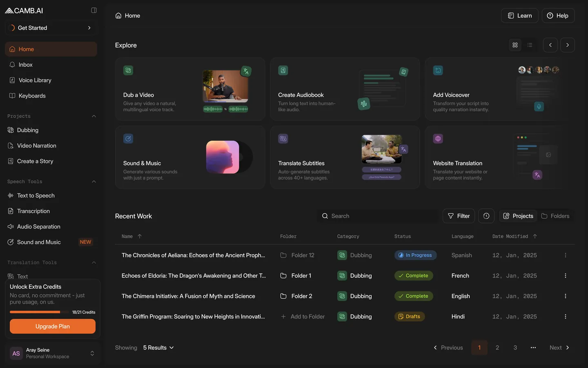
Task: Open options menu for Echoes of Eldoria row
Action: 566,276
